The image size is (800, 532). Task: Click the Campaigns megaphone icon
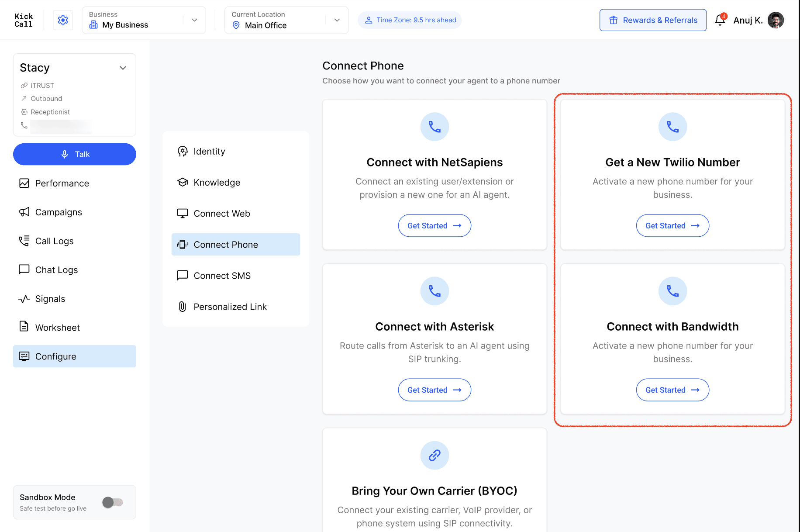point(24,212)
